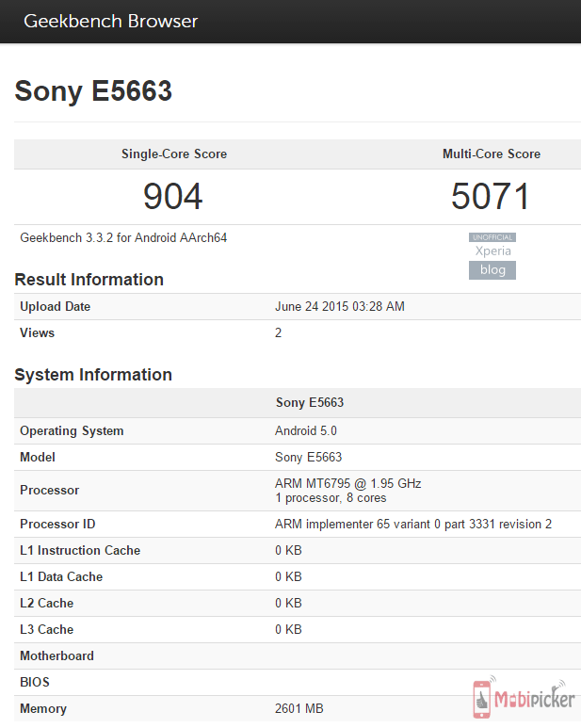Screen dimensions: 581x728
Task: Click the Single-Core Score column header
Action: point(174,154)
